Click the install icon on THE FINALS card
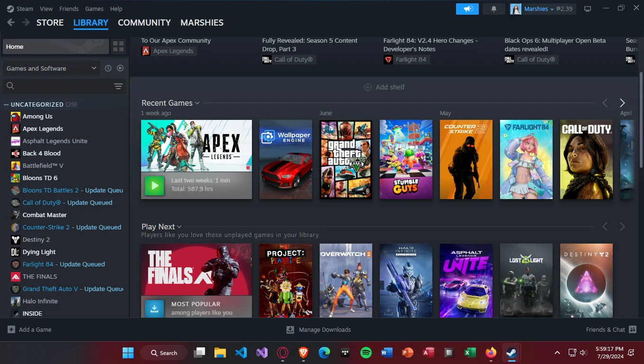 tap(154, 309)
